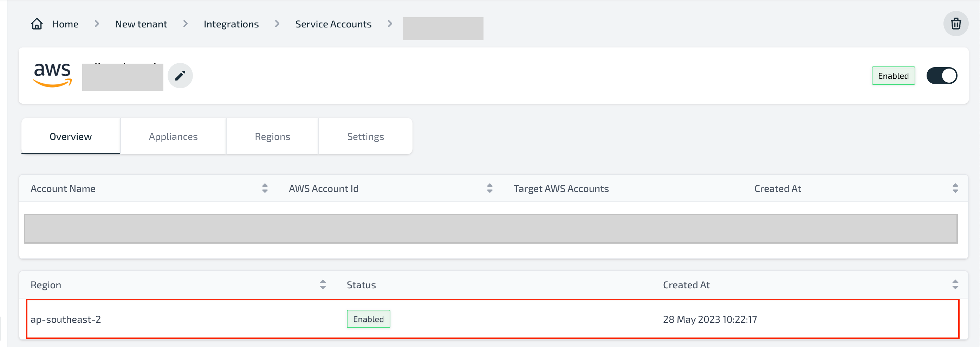Click the chevron after Home breadcrumb
This screenshot has height=347, width=980.
coord(97,24)
